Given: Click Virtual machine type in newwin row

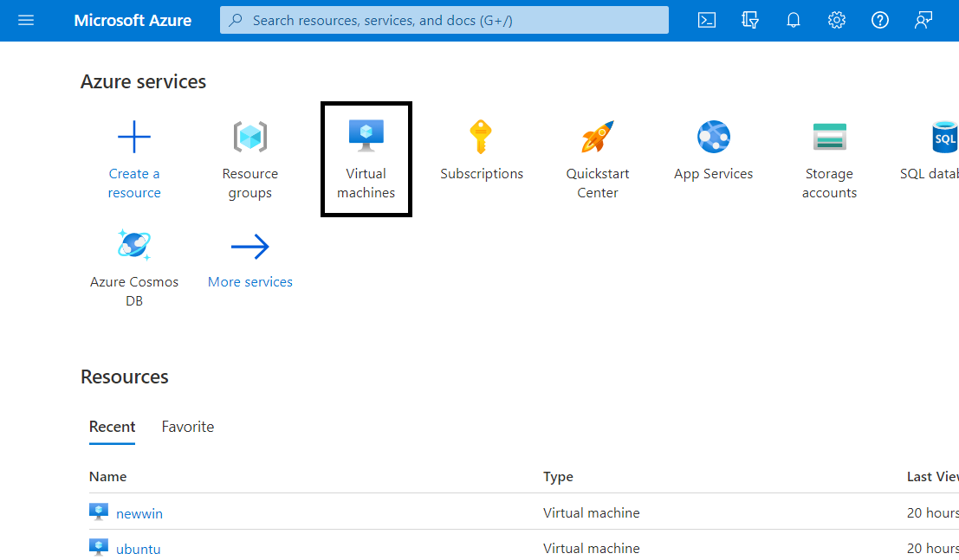Looking at the screenshot, I should pyautogui.click(x=592, y=513).
